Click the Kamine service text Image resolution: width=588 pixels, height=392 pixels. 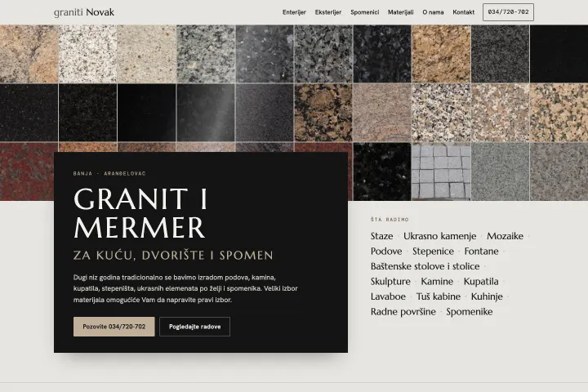pos(437,281)
